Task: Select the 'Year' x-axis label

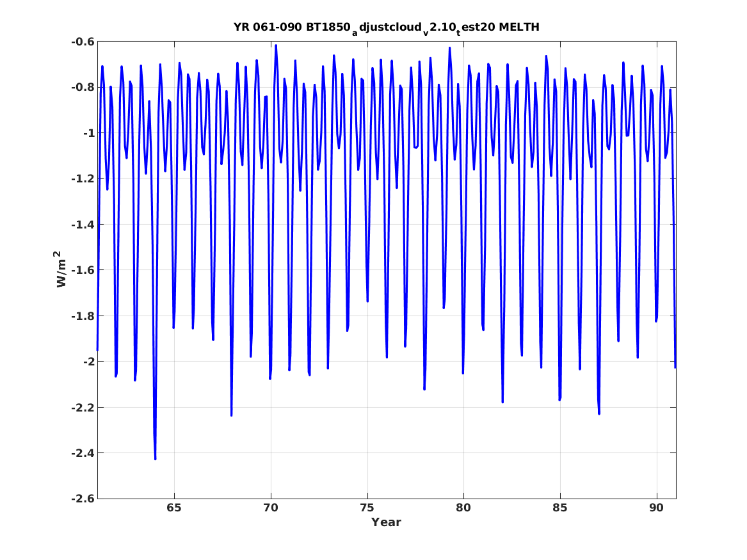Action: (387, 522)
